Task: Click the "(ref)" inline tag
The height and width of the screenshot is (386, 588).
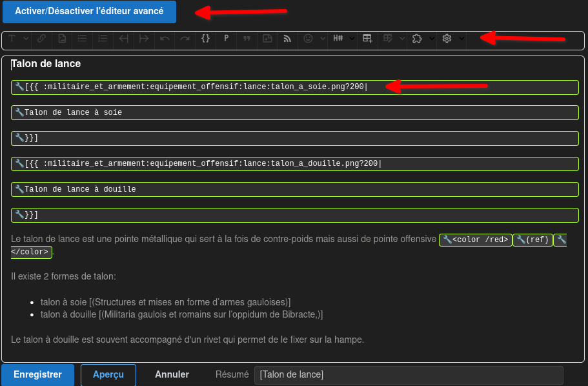Action: point(532,239)
